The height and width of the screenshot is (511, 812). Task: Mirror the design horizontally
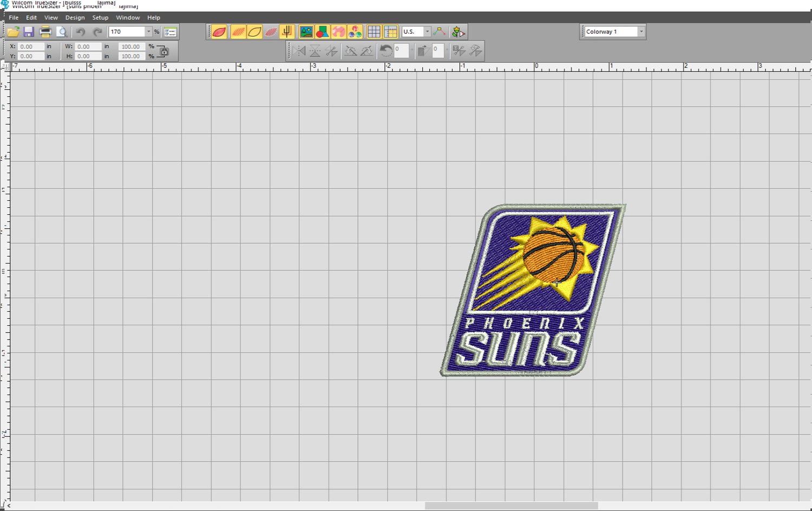(x=299, y=51)
